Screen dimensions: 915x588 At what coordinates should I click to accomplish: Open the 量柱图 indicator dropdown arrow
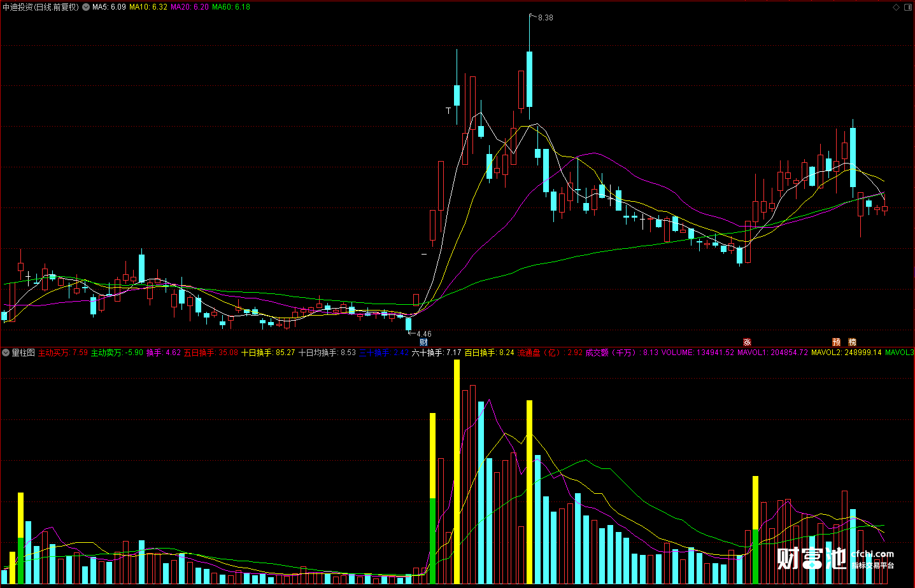(x=6, y=353)
